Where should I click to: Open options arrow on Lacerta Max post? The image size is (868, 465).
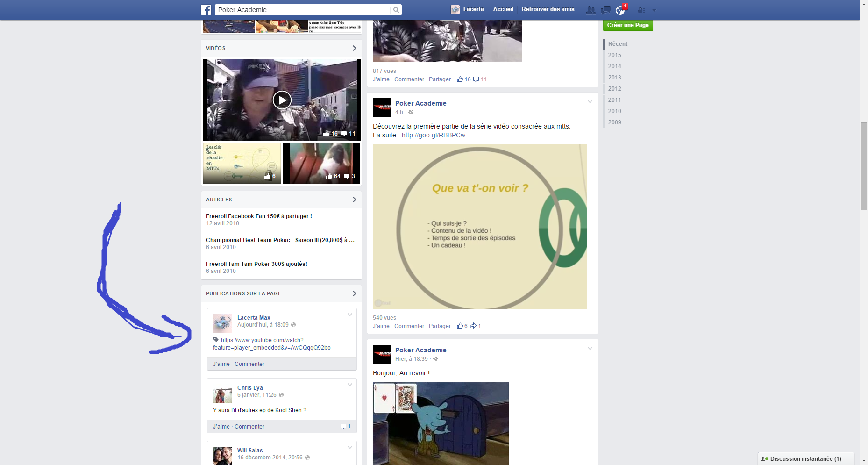[x=350, y=315]
